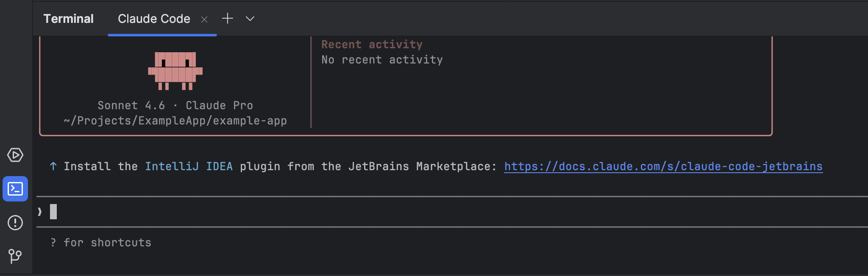Click the Sonnet 4.6 Claude Pro label
This screenshot has width=868, height=276.
tap(175, 105)
